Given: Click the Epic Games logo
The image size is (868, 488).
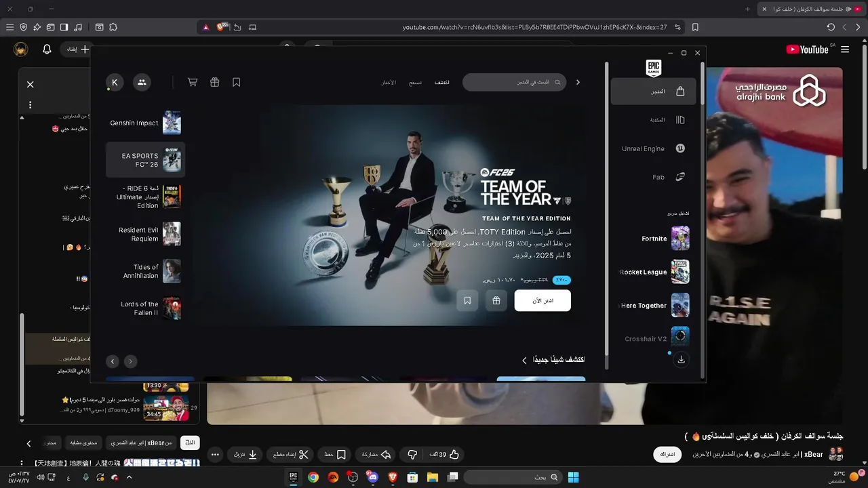Looking at the screenshot, I should 654,68.
